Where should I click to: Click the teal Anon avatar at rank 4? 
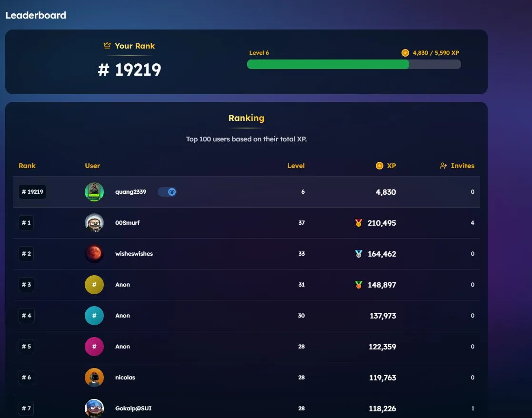(x=94, y=316)
